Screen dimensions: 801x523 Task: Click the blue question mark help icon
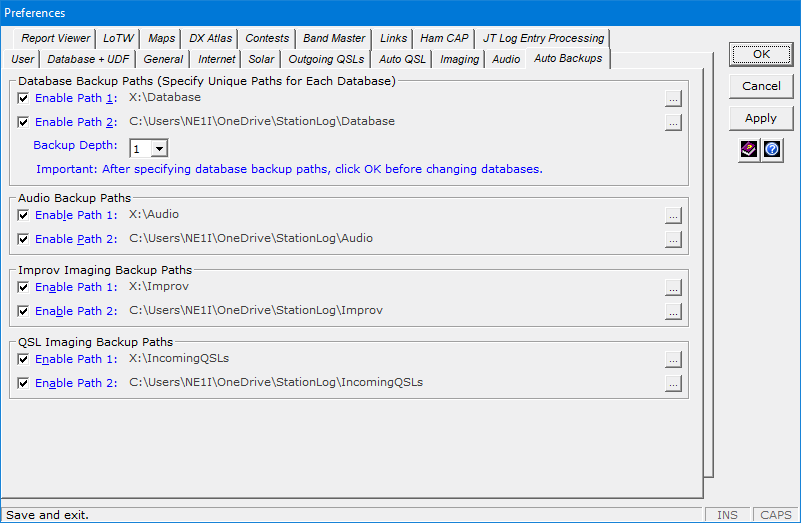(772, 149)
